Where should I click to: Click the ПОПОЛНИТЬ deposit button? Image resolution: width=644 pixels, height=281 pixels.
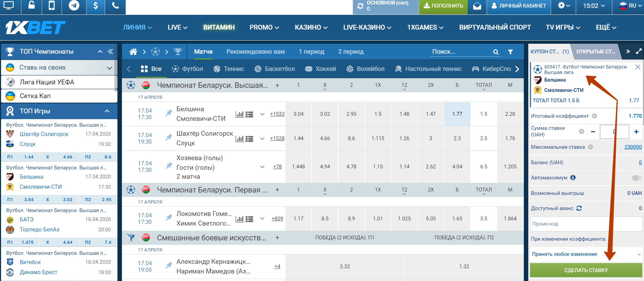443,6
